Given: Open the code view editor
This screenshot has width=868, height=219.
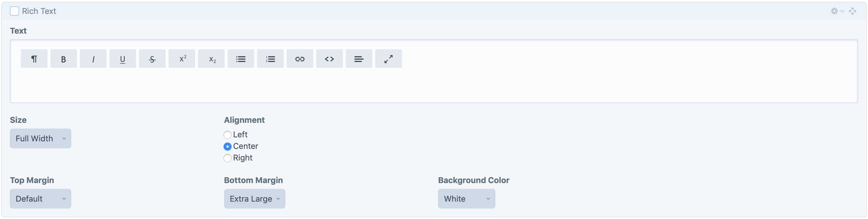Looking at the screenshot, I should point(329,59).
